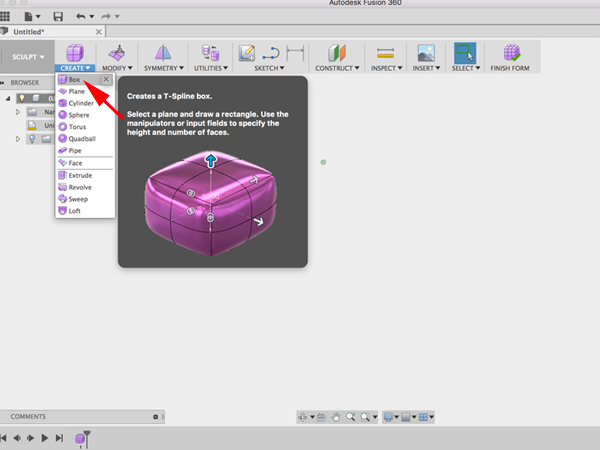Open the CREATE dropdown menu
Screen dimensions: 600x450
pos(75,68)
